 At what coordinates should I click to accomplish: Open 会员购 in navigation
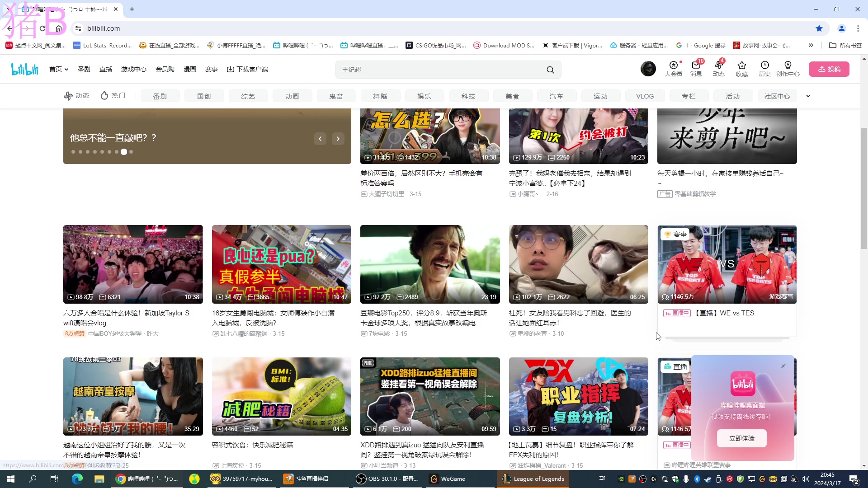165,69
